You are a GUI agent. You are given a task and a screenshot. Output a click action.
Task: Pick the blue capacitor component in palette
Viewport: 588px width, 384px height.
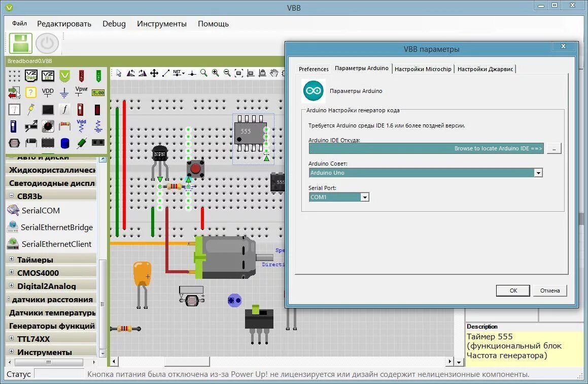64,143
